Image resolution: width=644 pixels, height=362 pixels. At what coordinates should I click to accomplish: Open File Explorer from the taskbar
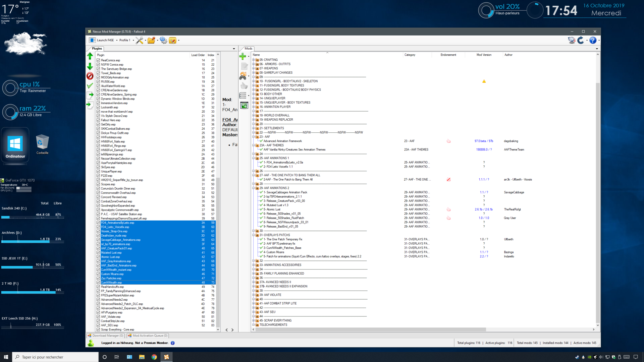point(142,357)
